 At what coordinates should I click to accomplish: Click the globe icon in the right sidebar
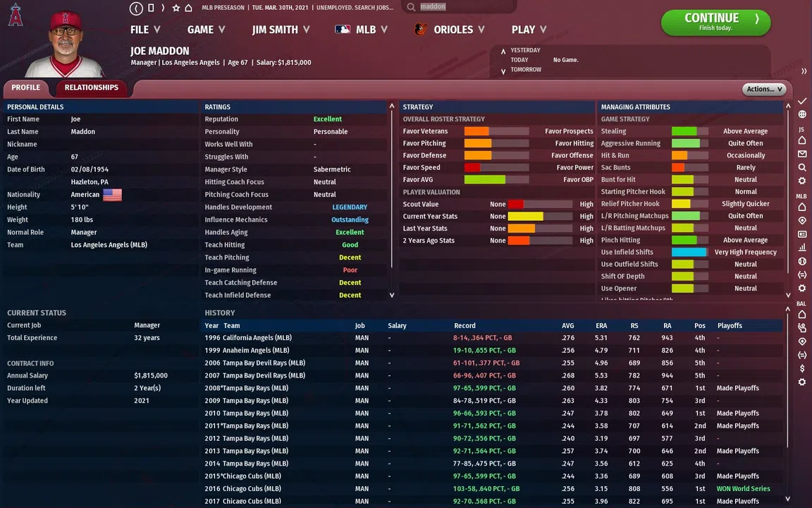tap(801, 114)
